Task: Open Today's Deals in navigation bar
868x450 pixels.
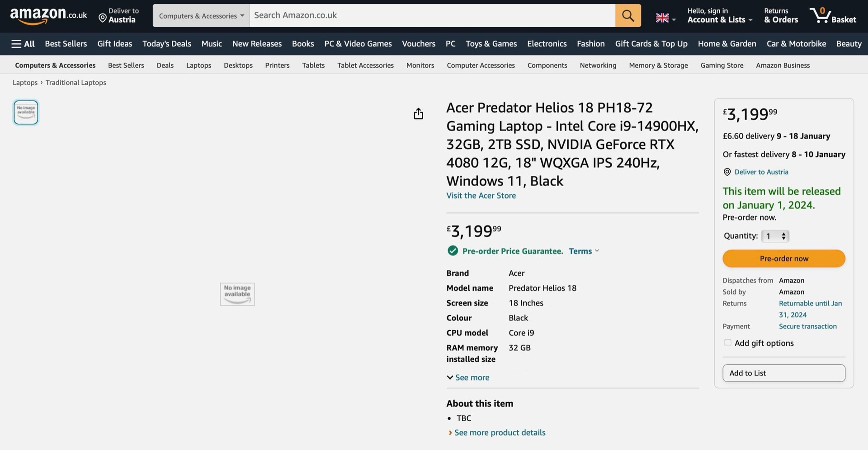Action: coord(166,44)
